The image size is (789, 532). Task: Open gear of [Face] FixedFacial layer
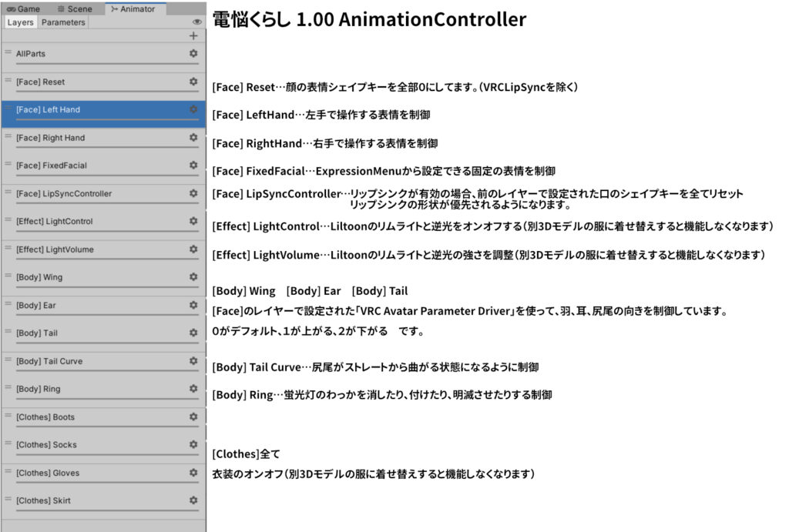point(193,165)
